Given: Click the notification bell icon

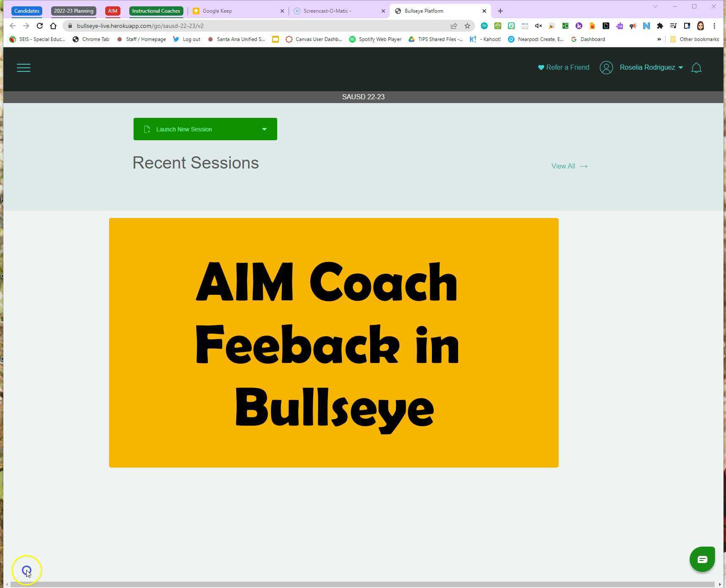Looking at the screenshot, I should pos(696,68).
